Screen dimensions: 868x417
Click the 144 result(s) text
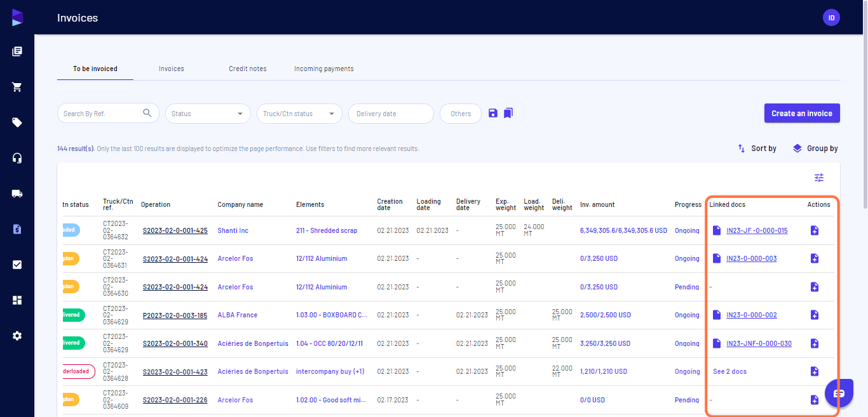[76, 149]
